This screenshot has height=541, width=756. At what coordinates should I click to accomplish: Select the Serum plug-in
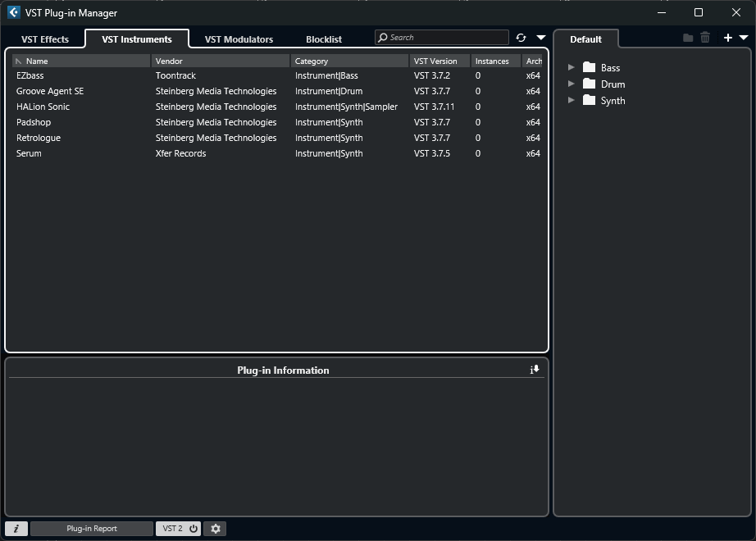tap(278, 153)
